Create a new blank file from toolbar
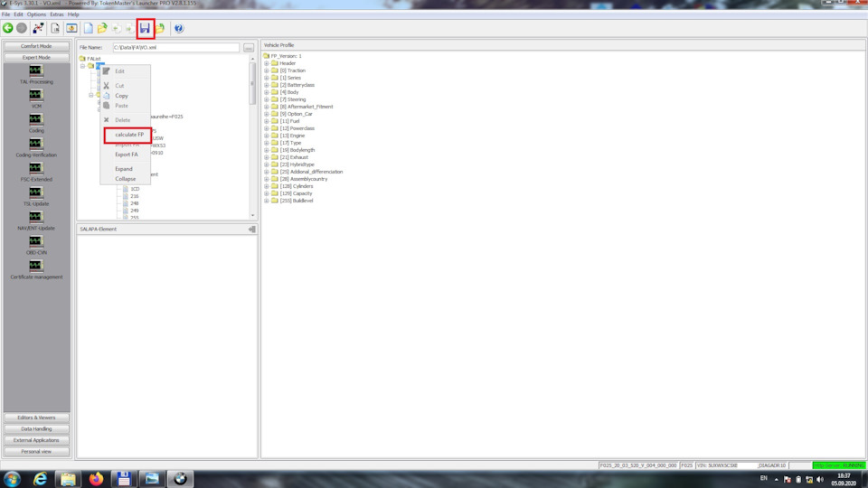This screenshot has height=488, width=868. click(x=88, y=28)
